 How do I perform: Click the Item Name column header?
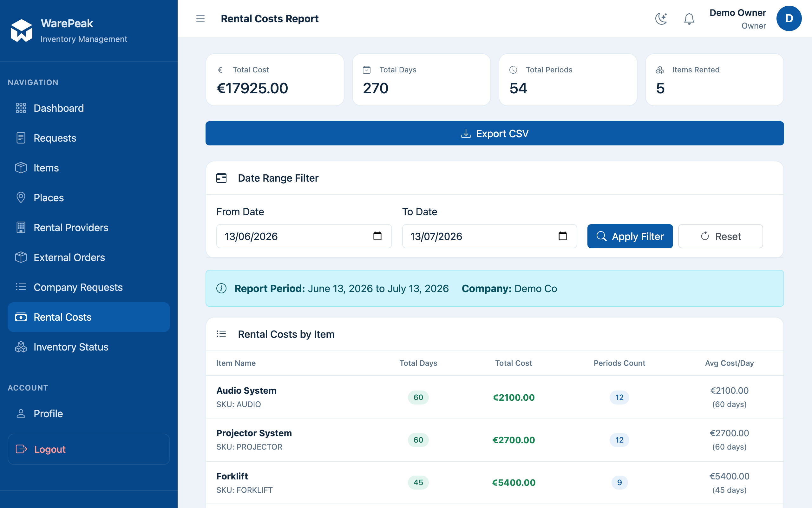pyautogui.click(x=236, y=363)
